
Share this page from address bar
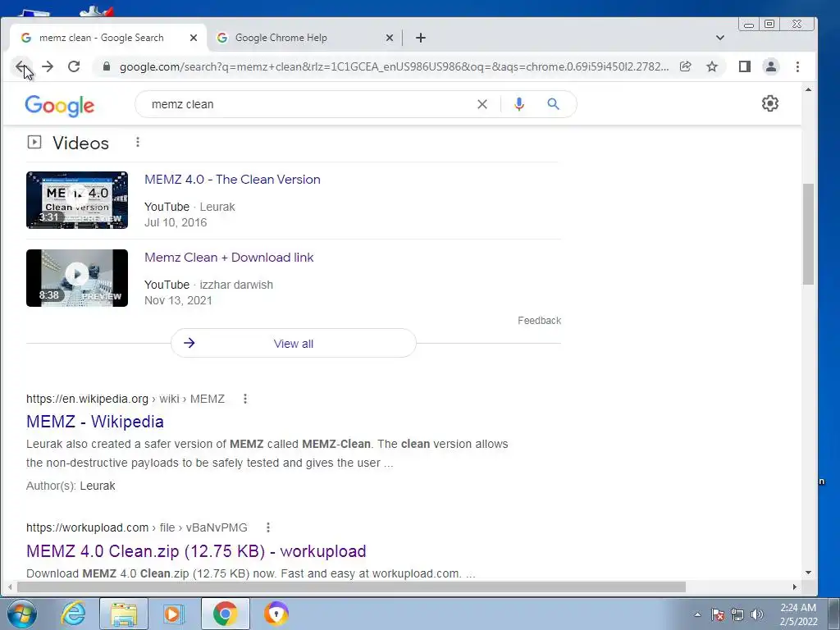[x=685, y=66]
